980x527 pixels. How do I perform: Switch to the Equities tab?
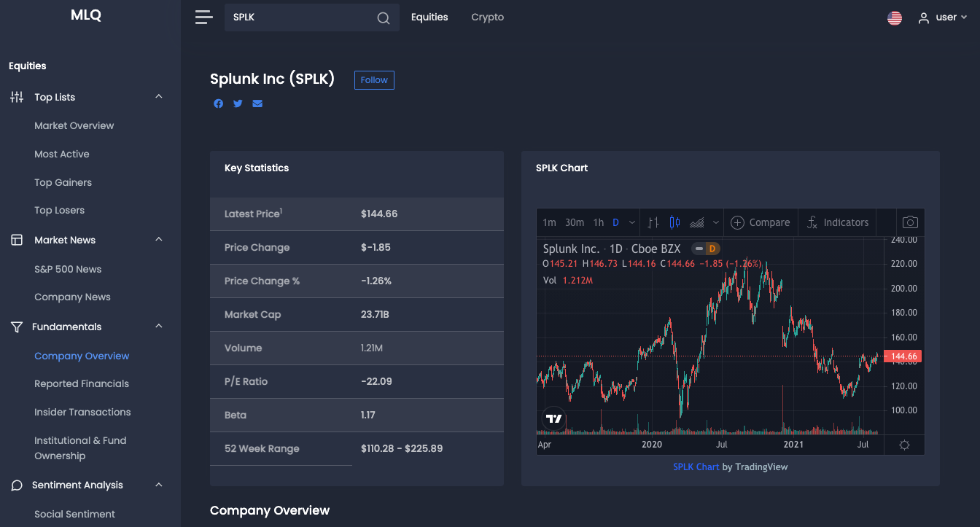pos(429,17)
